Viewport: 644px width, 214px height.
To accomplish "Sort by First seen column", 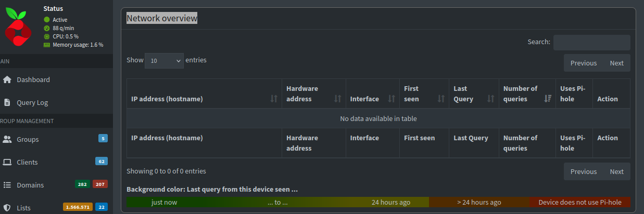I will click(x=423, y=93).
